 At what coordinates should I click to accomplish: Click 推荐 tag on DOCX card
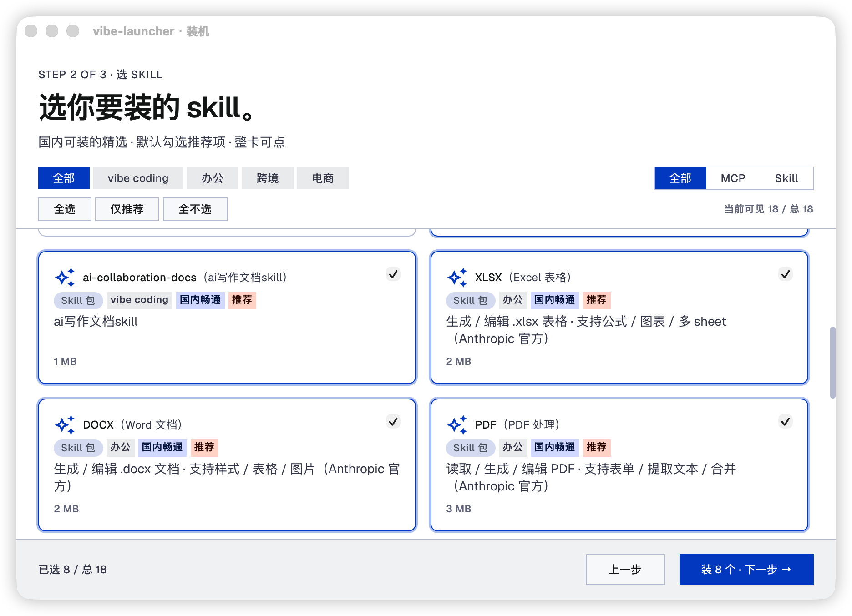pos(204,448)
